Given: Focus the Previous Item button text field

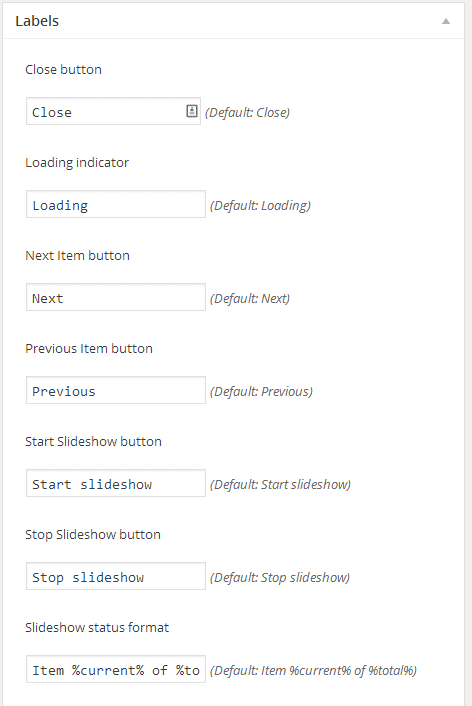Looking at the screenshot, I should click(x=116, y=390).
